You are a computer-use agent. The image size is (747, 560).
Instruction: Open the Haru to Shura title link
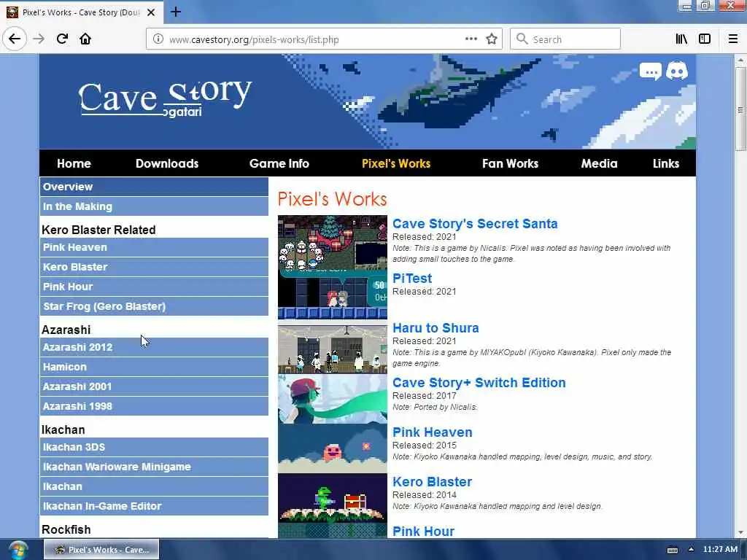click(x=436, y=328)
